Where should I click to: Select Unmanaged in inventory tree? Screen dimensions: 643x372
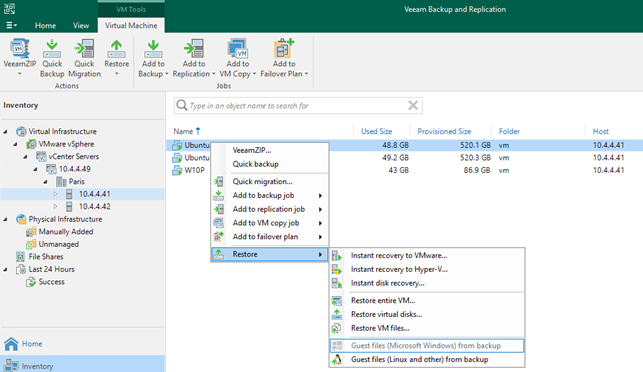(59, 244)
